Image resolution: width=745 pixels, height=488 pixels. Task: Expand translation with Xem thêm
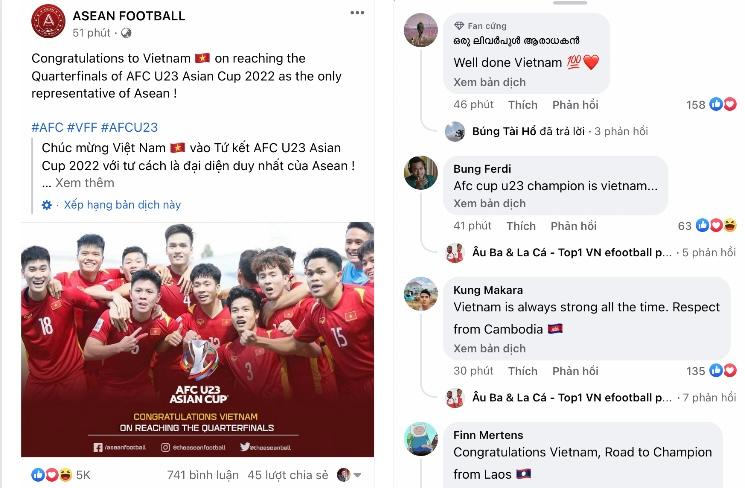coord(85,183)
